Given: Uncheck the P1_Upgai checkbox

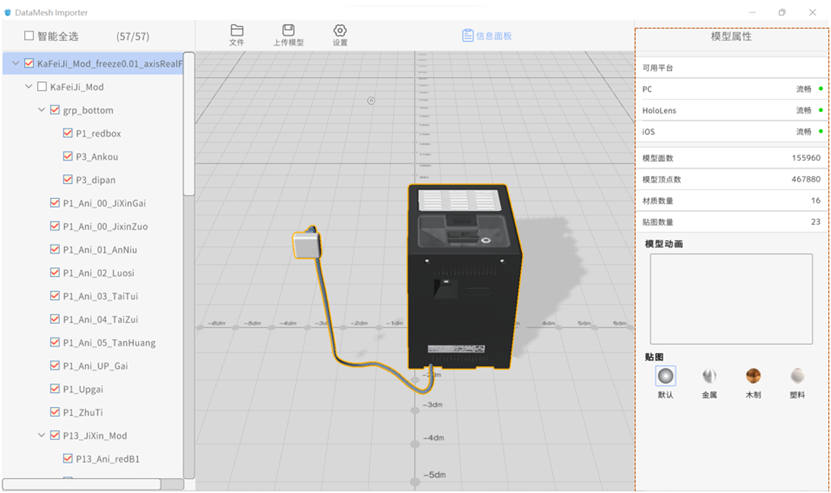Looking at the screenshot, I should tap(55, 389).
